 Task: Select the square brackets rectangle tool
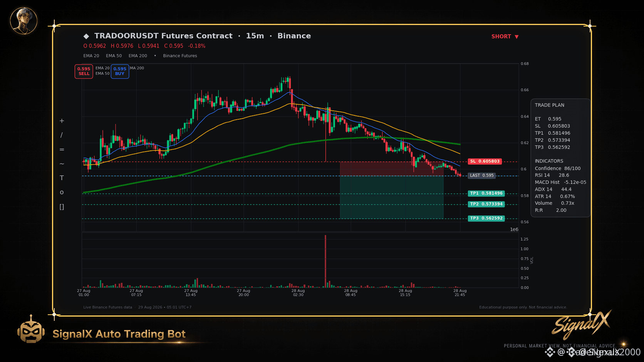[x=62, y=207]
